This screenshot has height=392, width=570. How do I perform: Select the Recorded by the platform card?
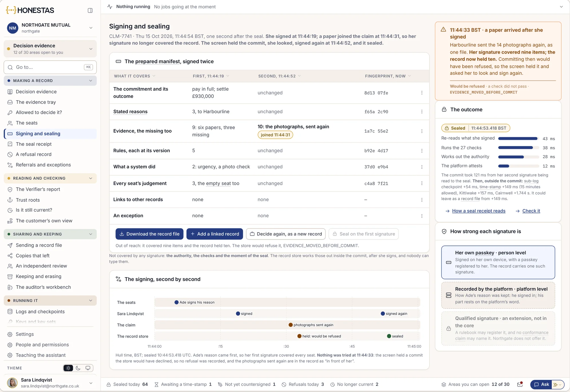(498, 295)
